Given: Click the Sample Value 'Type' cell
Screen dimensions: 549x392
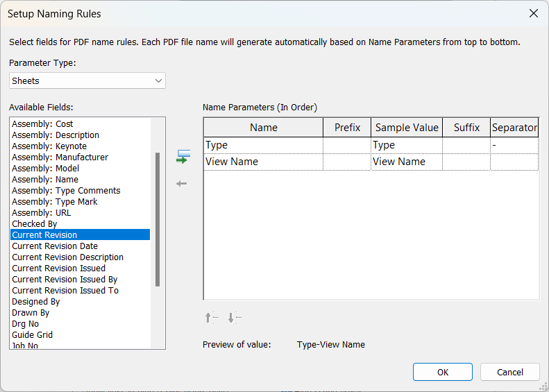Looking at the screenshot, I should click(407, 145).
